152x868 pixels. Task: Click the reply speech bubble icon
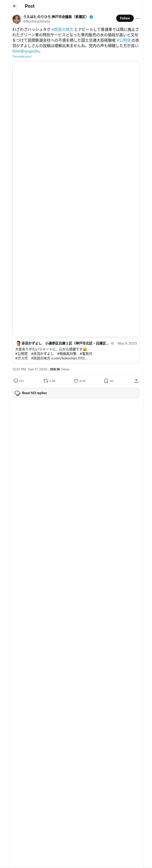(x=16, y=381)
